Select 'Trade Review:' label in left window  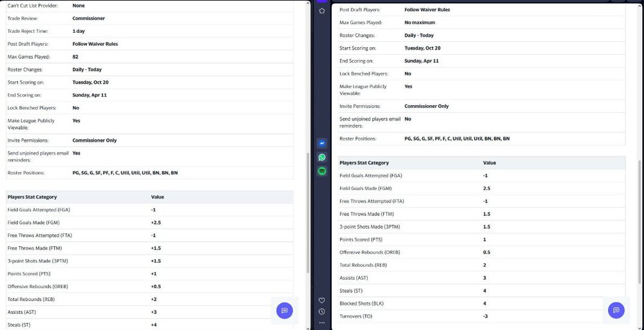[x=23, y=19]
